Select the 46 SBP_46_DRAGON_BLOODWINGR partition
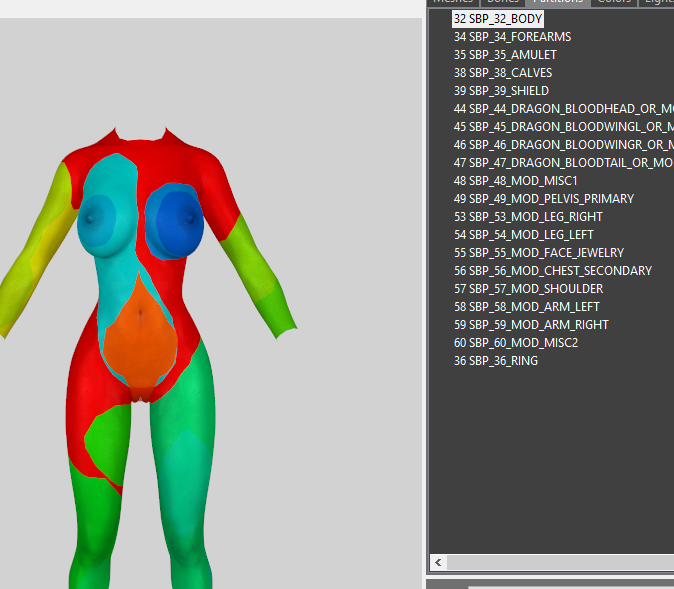 tap(564, 145)
